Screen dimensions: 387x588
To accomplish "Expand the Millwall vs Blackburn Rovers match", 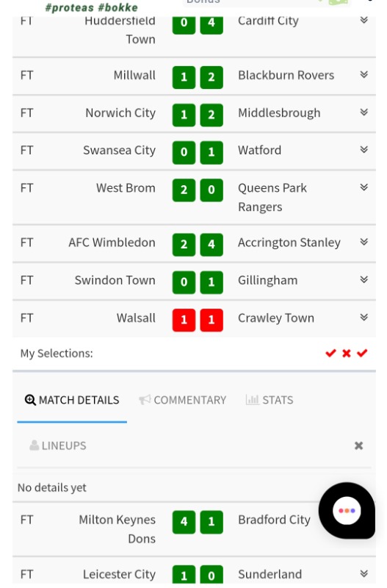I will click(x=364, y=75).
